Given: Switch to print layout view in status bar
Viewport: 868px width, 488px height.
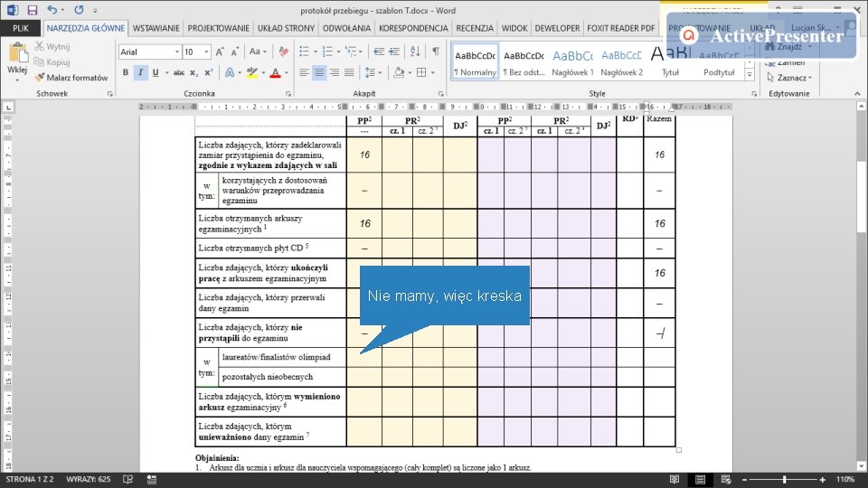Looking at the screenshot, I should click(x=700, y=480).
